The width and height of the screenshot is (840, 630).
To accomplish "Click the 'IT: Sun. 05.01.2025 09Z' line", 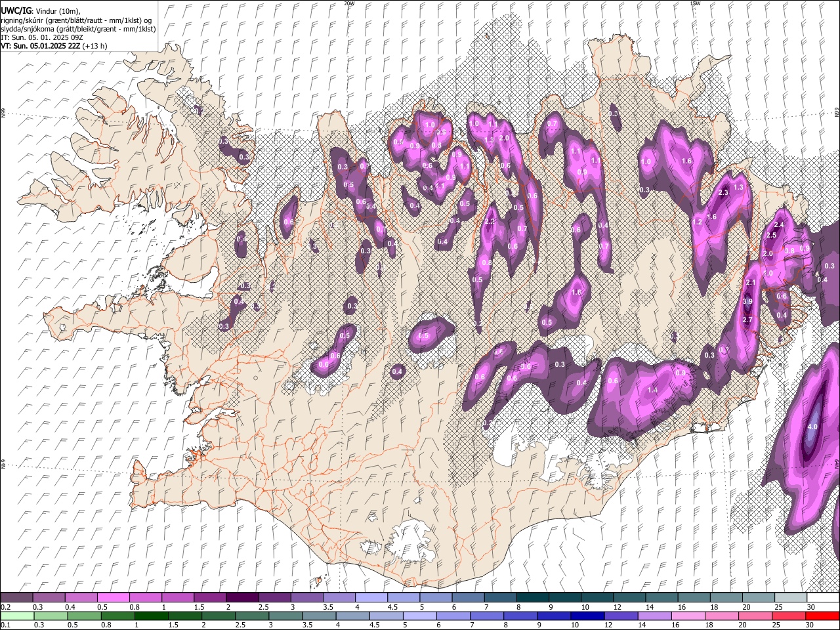I will 42,37.
